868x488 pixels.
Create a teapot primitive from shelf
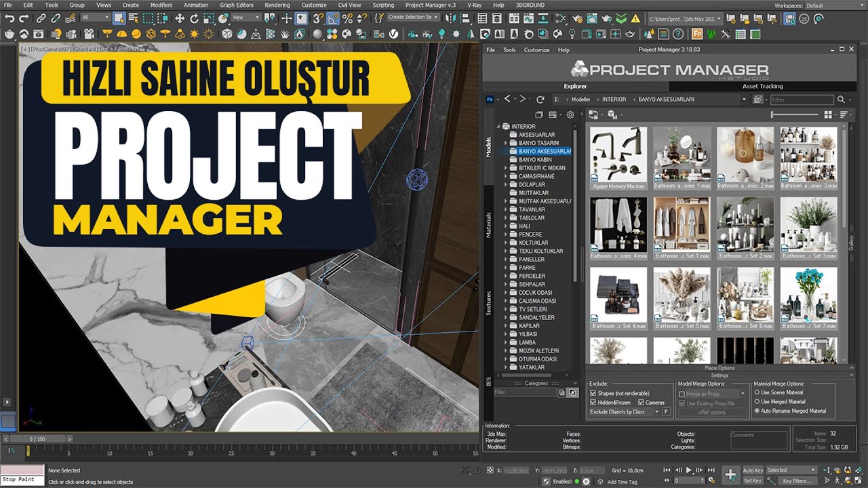click(9, 33)
